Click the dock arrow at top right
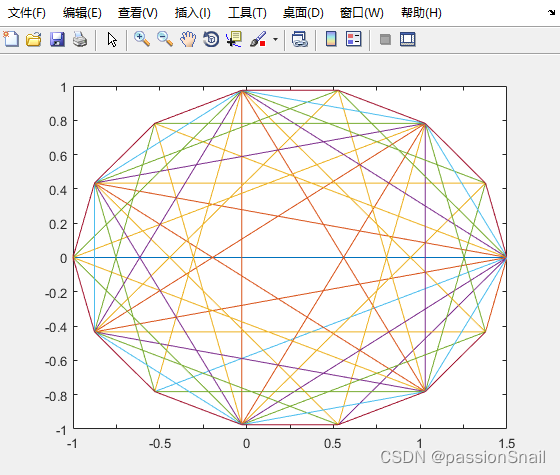 coord(551,13)
